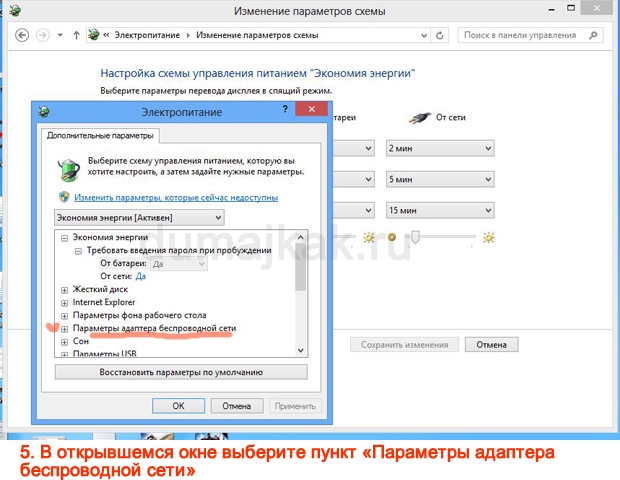Focus the control panel search field
Screen dimensions: 620x480
[x=530, y=35]
